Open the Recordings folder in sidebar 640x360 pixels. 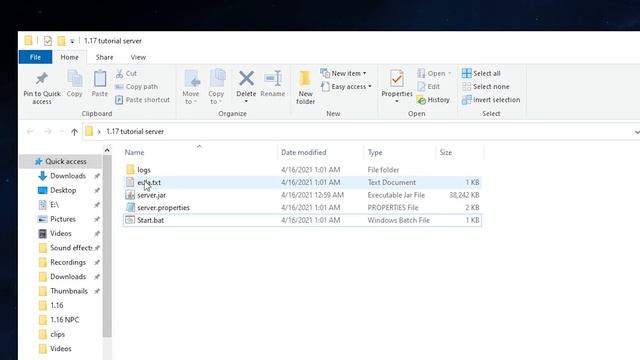click(x=62, y=262)
